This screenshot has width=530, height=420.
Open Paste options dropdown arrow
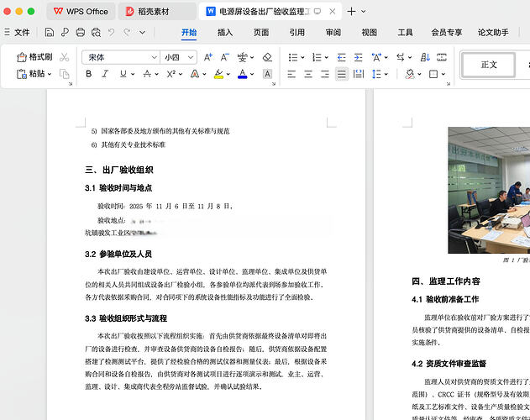click(x=50, y=74)
